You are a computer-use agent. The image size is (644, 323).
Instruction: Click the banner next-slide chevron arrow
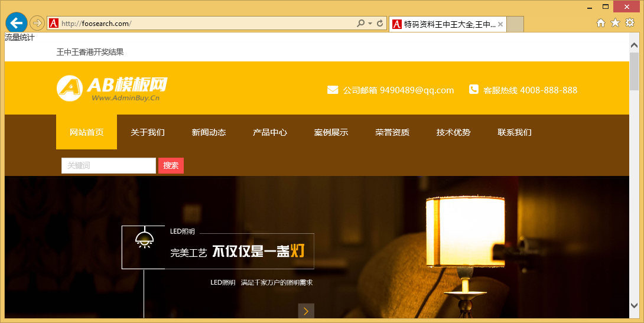point(305,311)
